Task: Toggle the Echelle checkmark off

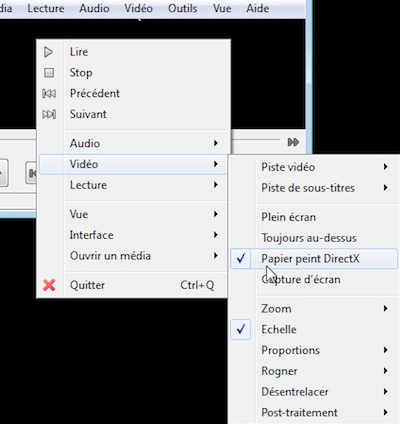Action: click(241, 329)
